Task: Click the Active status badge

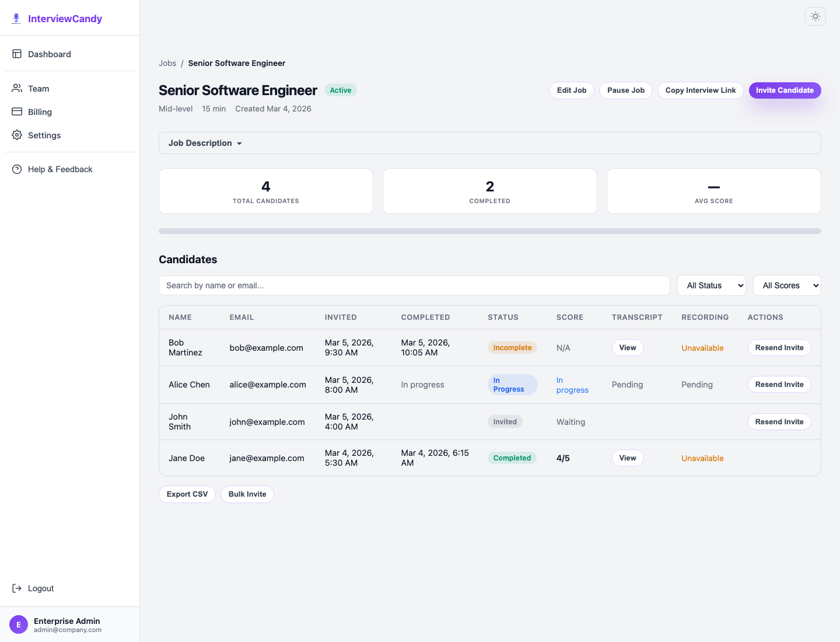Action: (x=341, y=90)
